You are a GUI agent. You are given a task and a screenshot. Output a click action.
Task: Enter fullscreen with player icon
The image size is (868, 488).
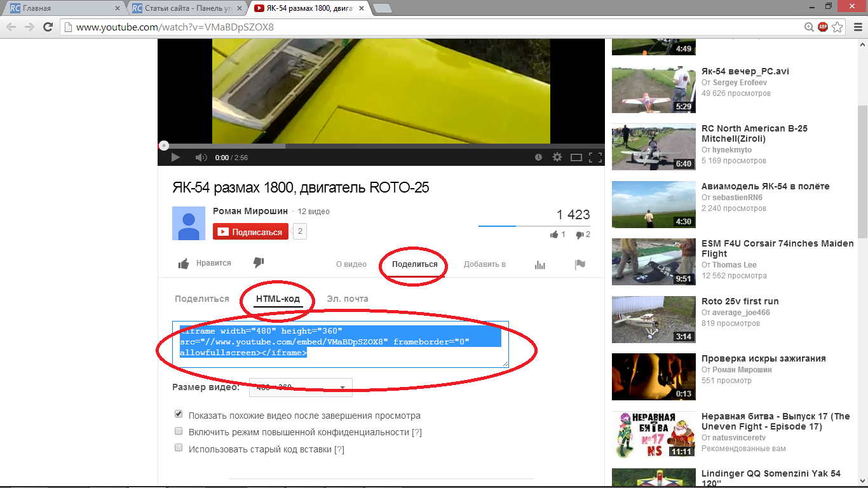pyautogui.click(x=595, y=158)
